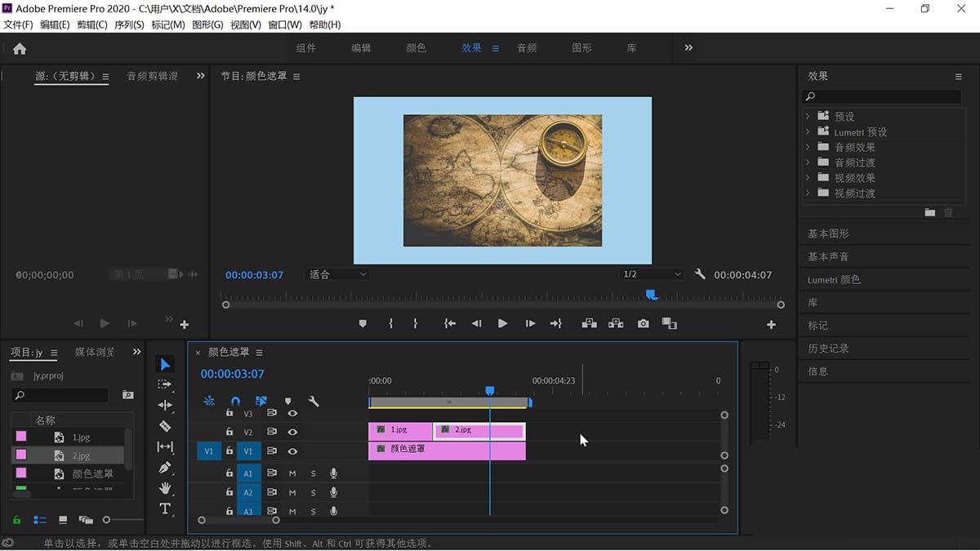
Task: Mark Out point in program monitor
Action: [x=415, y=324]
